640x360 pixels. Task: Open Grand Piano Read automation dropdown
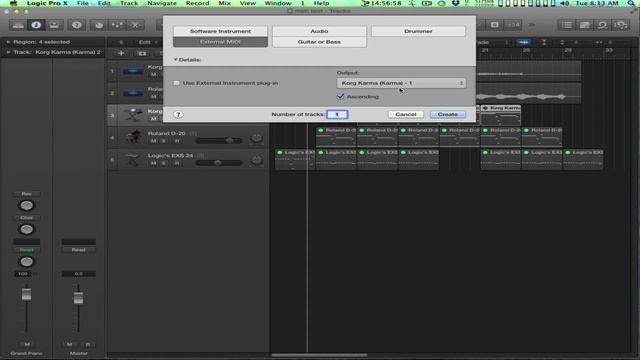[27, 250]
